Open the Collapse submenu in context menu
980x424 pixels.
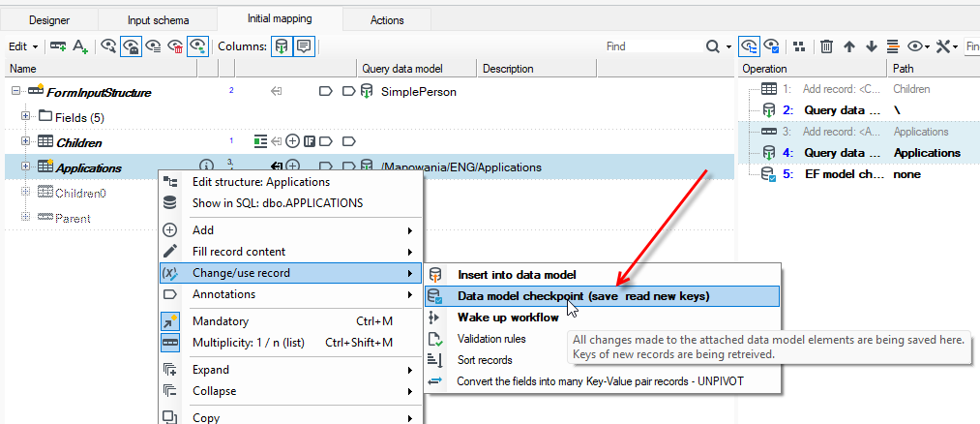(x=290, y=391)
